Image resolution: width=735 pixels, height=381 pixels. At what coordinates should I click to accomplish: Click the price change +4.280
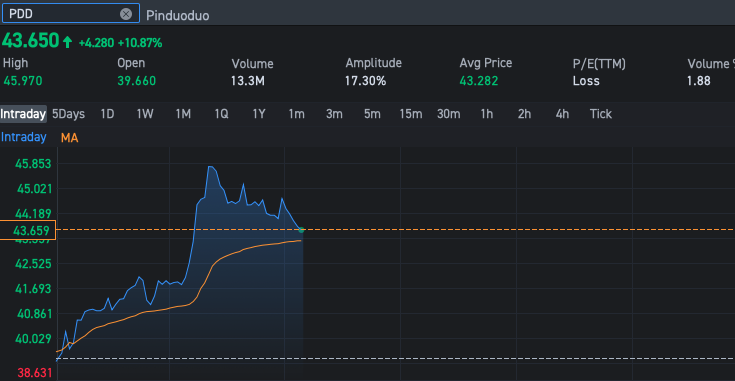[96, 43]
